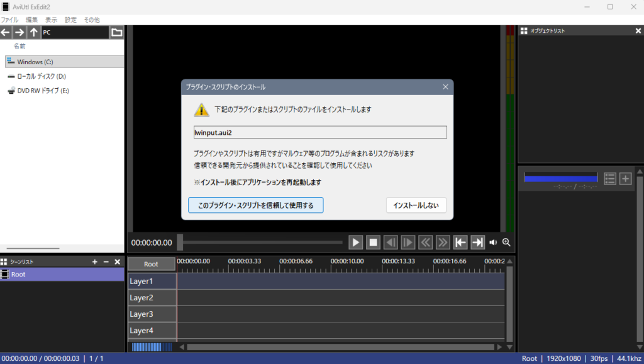This screenshot has width=644, height=364.
Task: Go up one folder level
Action: point(34,32)
